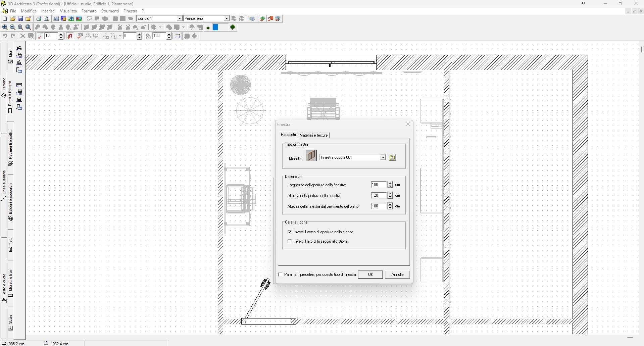
Task: Open the Modifica menu
Action: coord(29,11)
